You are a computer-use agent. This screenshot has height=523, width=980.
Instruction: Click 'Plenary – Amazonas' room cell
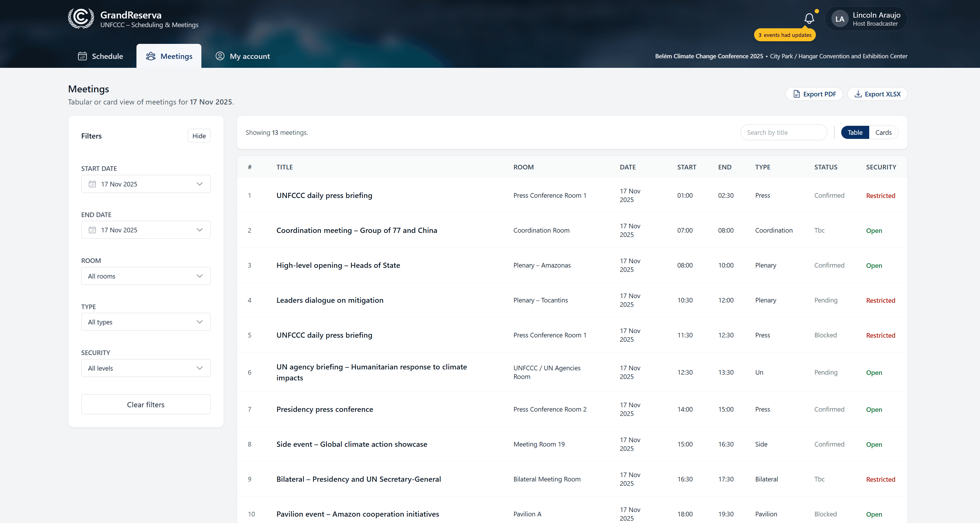click(x=542, y=265)
